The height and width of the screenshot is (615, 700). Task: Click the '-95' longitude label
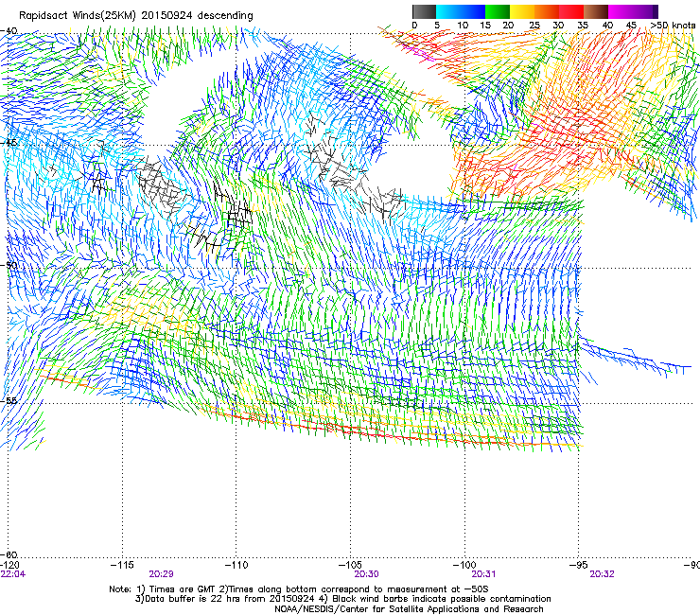(x=580, y=565)
